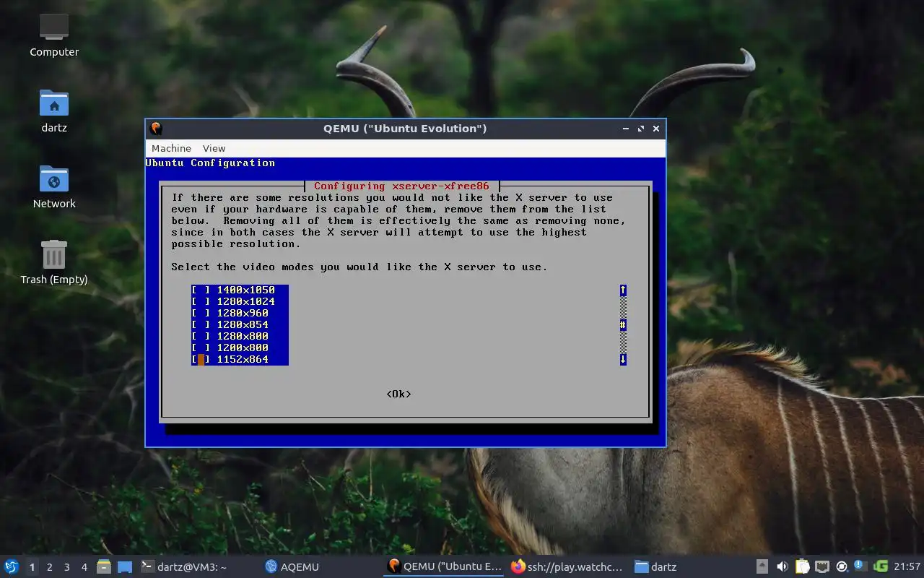Click the show desktop panel icon

(124, 566)
